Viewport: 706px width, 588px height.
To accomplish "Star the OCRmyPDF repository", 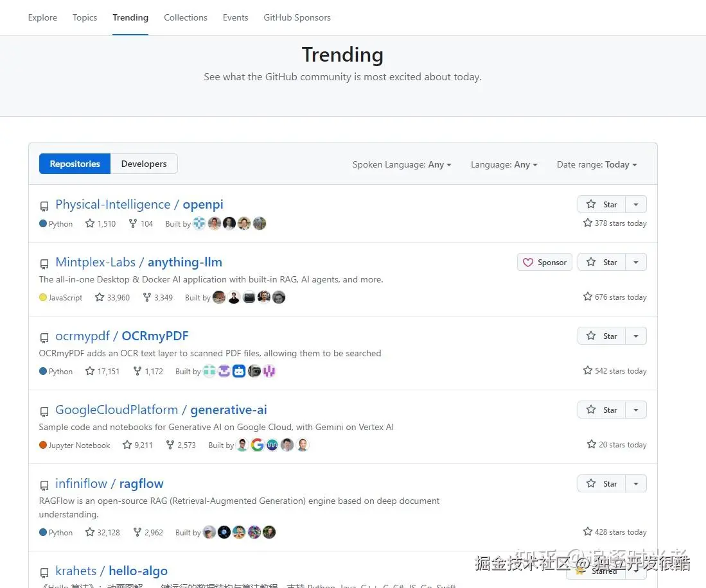I will pos(601,336).
